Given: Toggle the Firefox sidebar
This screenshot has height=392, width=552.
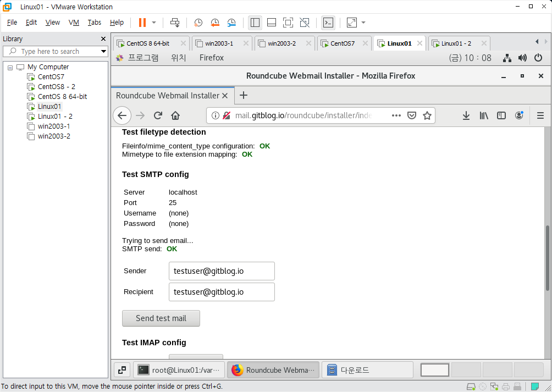Looking at the screenshot, I should [x=501, y=115].
